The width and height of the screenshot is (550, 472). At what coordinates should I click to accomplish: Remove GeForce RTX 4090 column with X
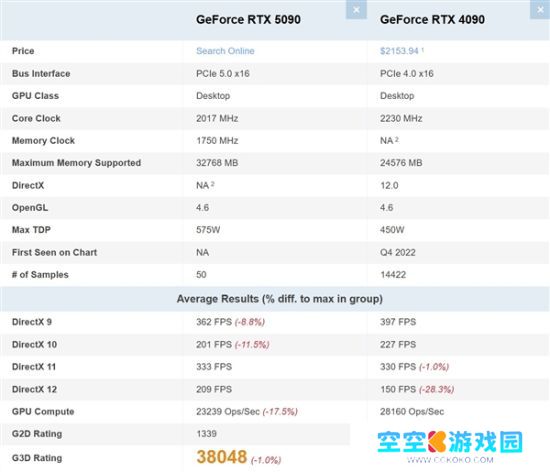pos(540,9)
